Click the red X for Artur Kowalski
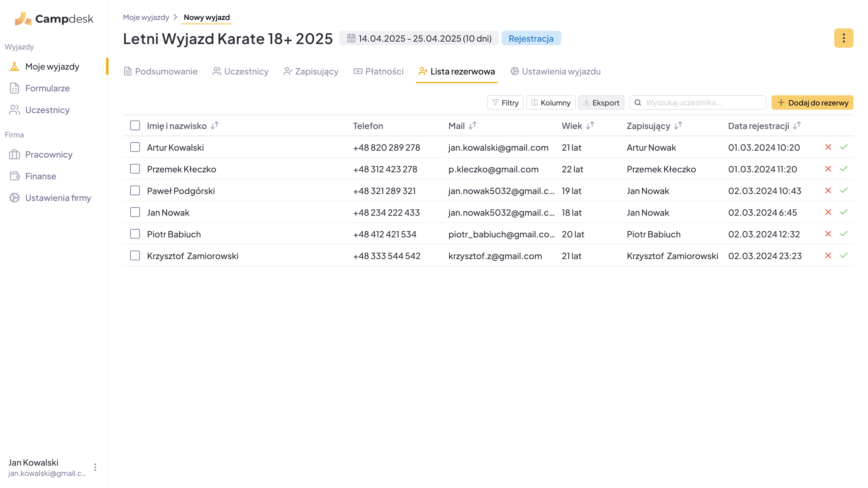This screenshot has width=868, height=488. coord(828,147)
